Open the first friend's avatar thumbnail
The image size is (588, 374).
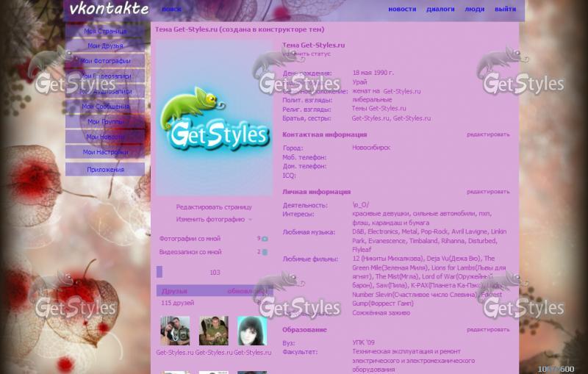175,331
